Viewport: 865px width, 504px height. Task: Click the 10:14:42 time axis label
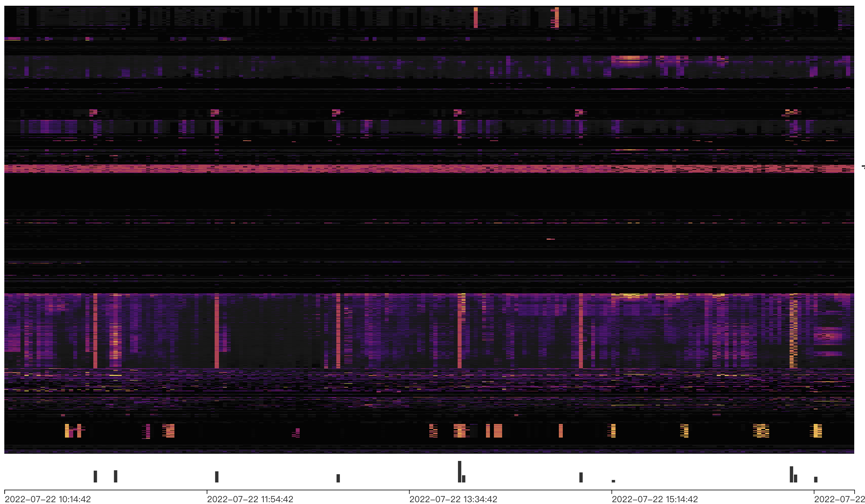coord(48,499)
